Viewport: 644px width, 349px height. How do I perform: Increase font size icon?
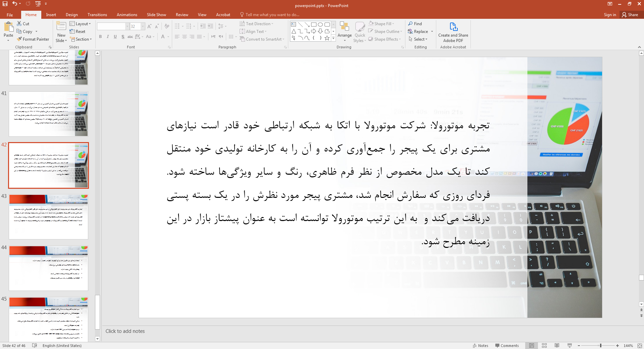[149, 26]
